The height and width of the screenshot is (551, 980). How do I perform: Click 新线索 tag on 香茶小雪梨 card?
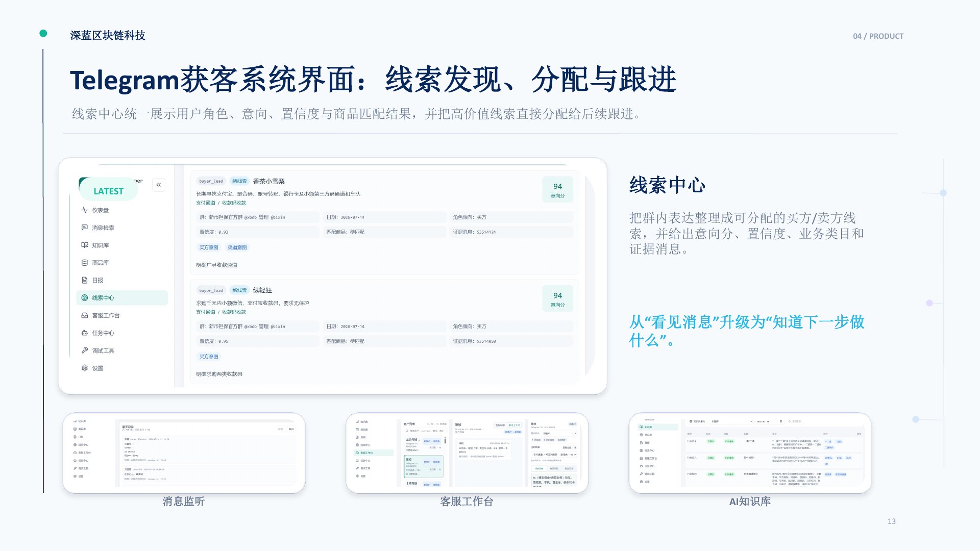239,181
